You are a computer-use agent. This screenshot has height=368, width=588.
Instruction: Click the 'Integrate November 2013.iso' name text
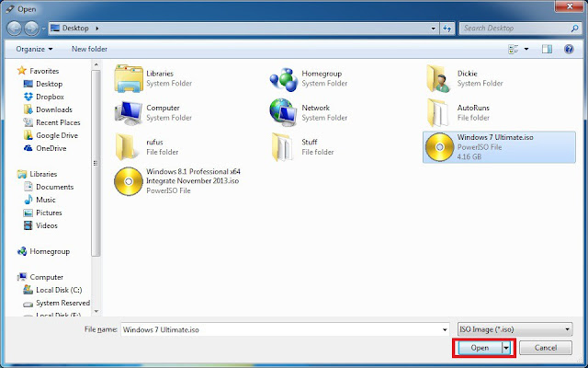point(192,181)
